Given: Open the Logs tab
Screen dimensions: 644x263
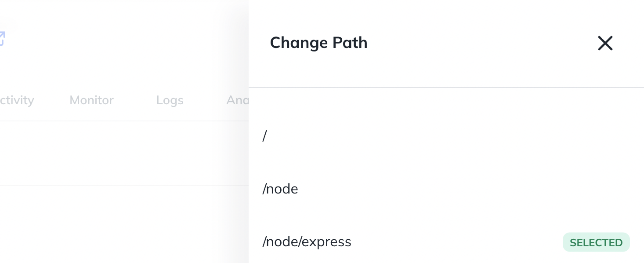Looking at the screenshot, I should (170, 100).
